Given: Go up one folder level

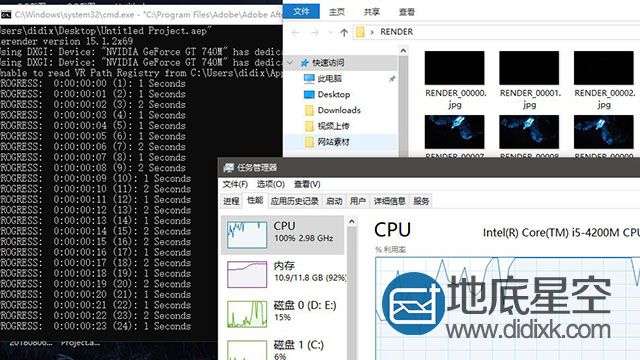Looking at the screenshot, I should (344, 32).
